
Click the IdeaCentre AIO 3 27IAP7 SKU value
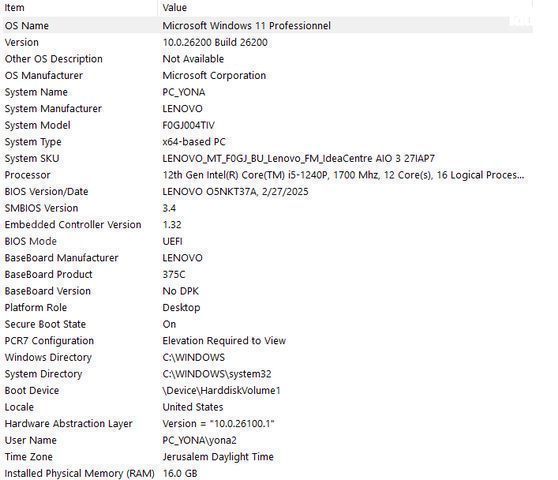pyautogui.click(x=298, y=158)
